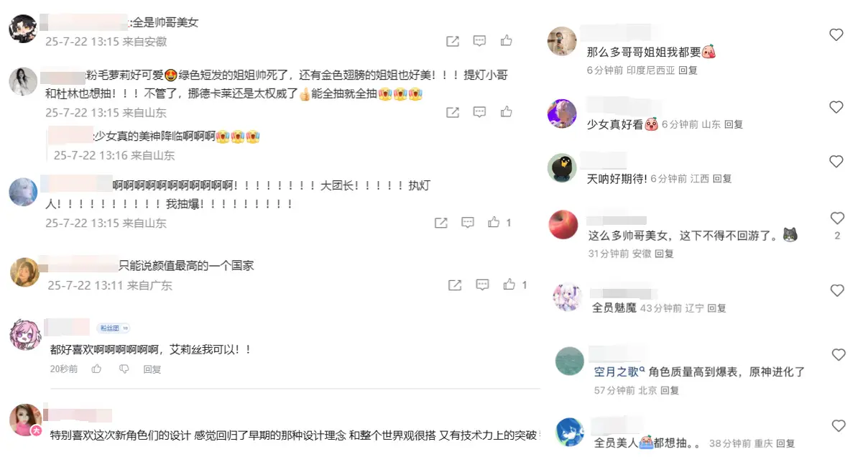This screenshot has width=868, height=457.
Task: Heart the 那么多哥哥姐姐我都要 comment
Action: click(x=836, y=34)
